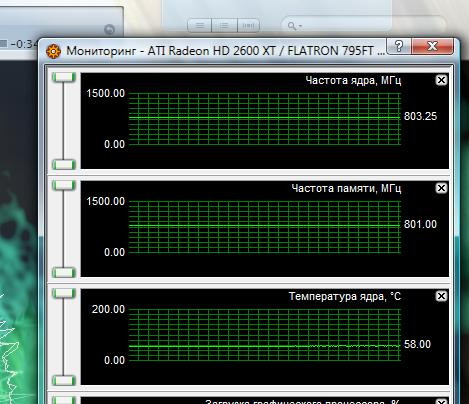This screenshot has width=469, height=404.
Task: Close the Мониторинг window
Action: 432,46
